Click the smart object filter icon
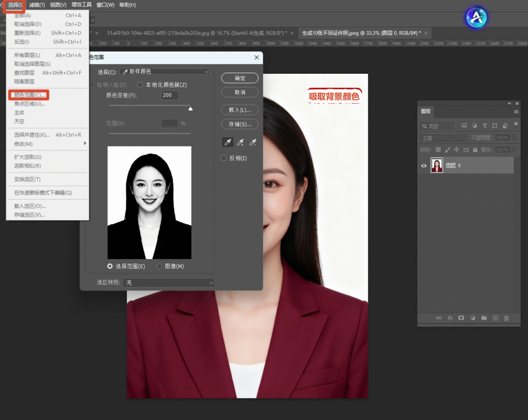Viewport: 528px width, 420px height. pyautogui.click(x=505, y=126)
